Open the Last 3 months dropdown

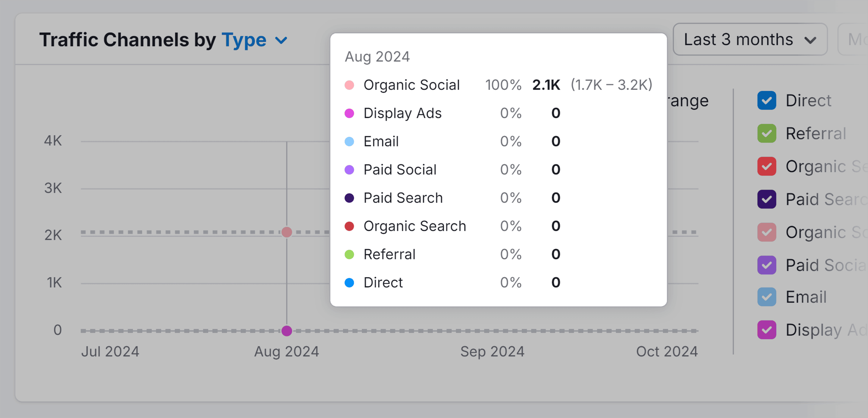tap(750, 39)
